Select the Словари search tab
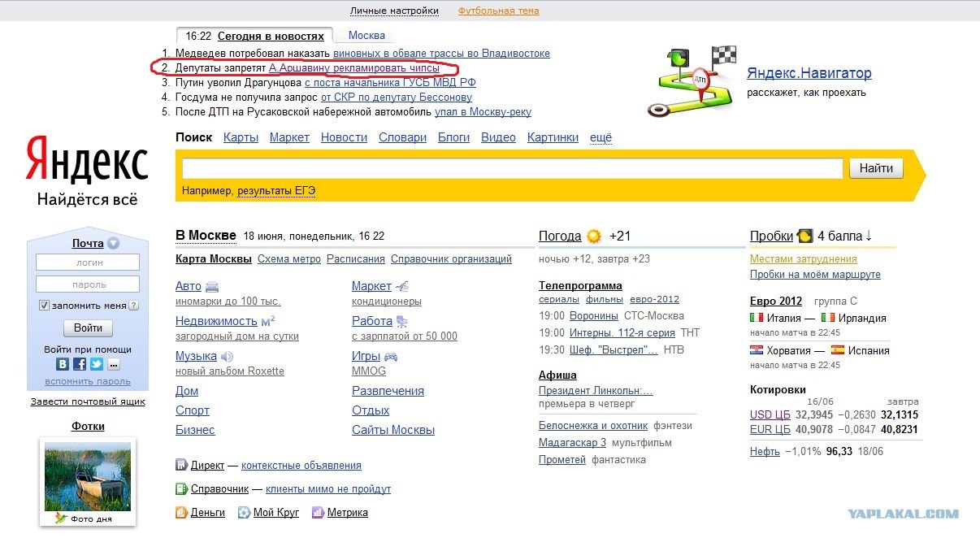 402,137
